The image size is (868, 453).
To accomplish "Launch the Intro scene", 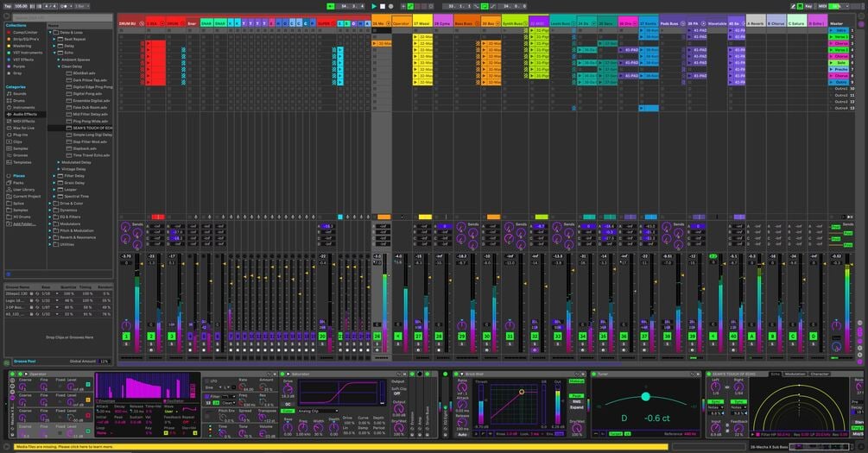I will point(838,30).
